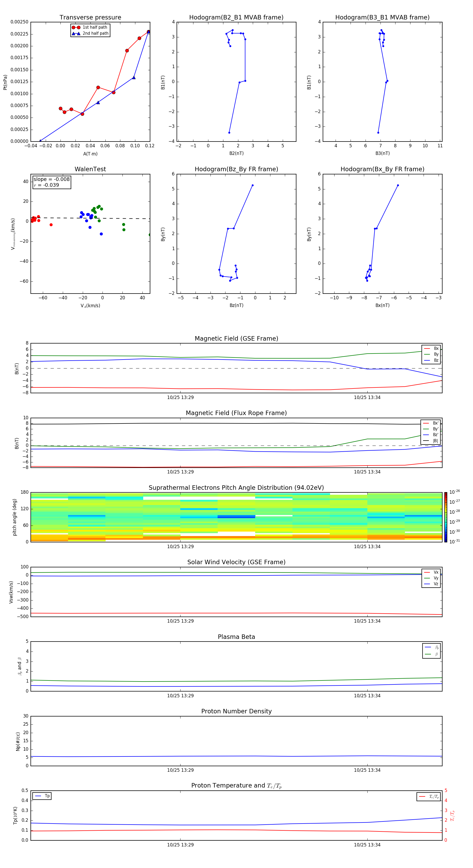The height and width of the screenshot is (868, 473).
Task: Click the "B2(nT)" x-axis label
Action: [x=236, y=153]
